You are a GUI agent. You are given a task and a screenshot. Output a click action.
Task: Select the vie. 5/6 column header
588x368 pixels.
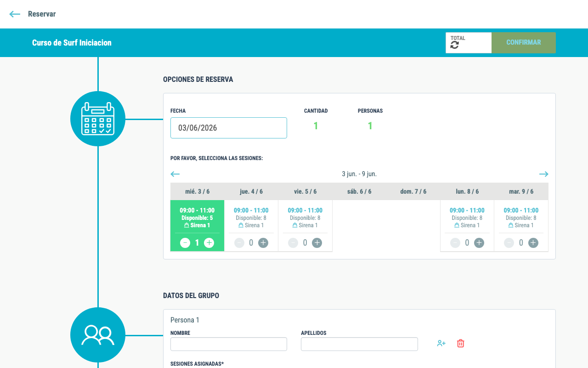coord(305,191)
